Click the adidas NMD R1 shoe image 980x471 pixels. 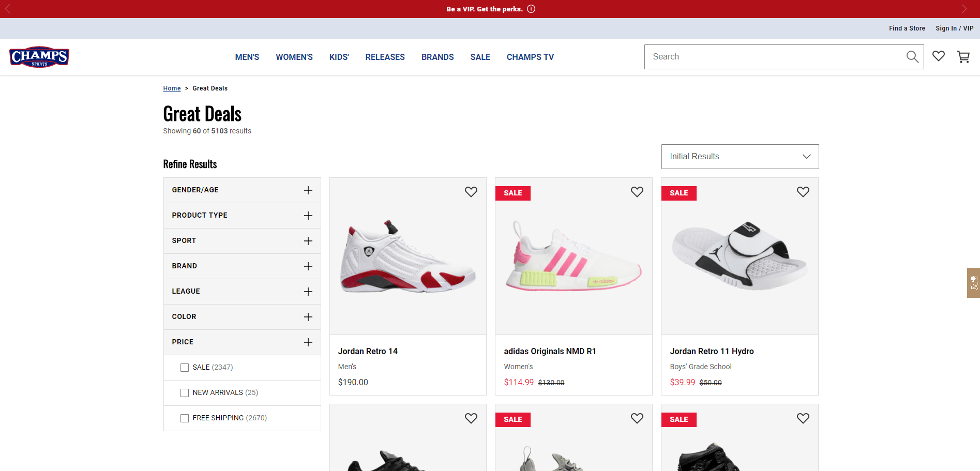point(574,256)
